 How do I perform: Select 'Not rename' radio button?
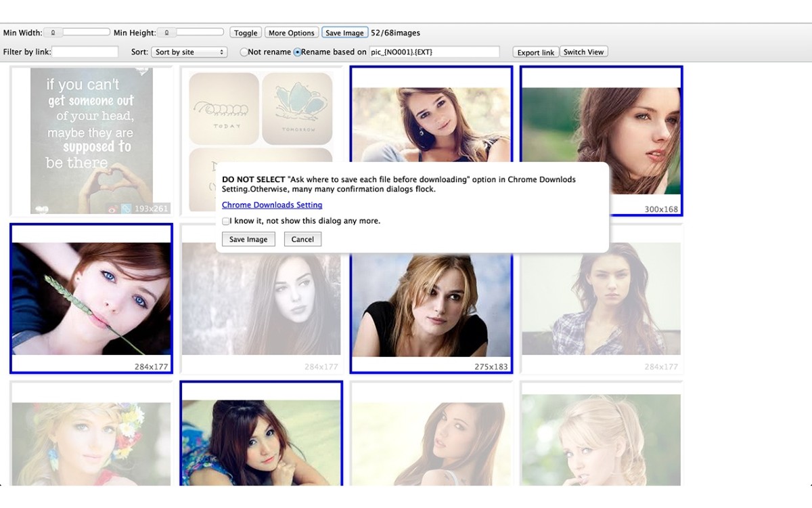244,52
